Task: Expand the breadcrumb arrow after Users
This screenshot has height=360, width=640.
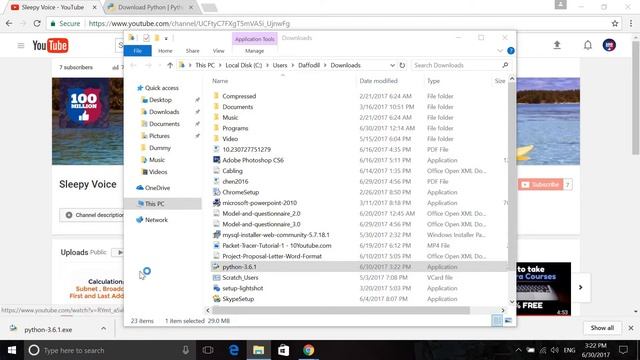Action: click(292, 65)
